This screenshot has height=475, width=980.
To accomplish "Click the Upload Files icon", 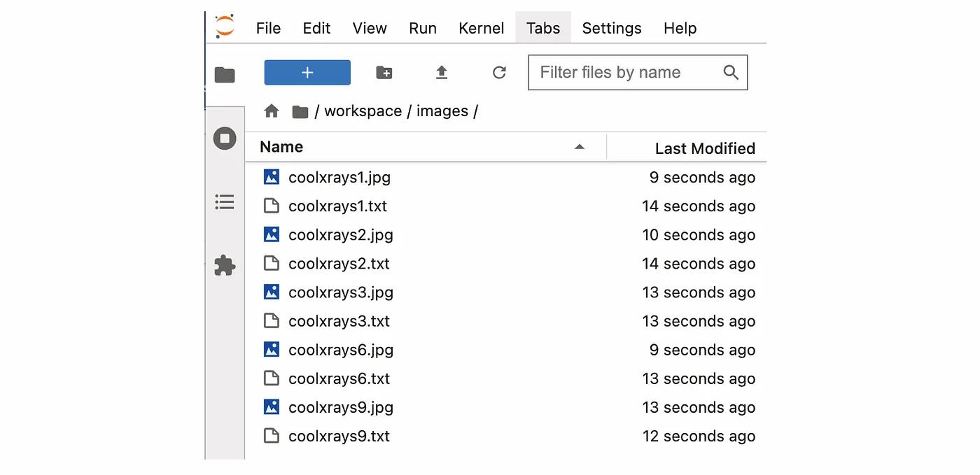I will coord(442,72).
